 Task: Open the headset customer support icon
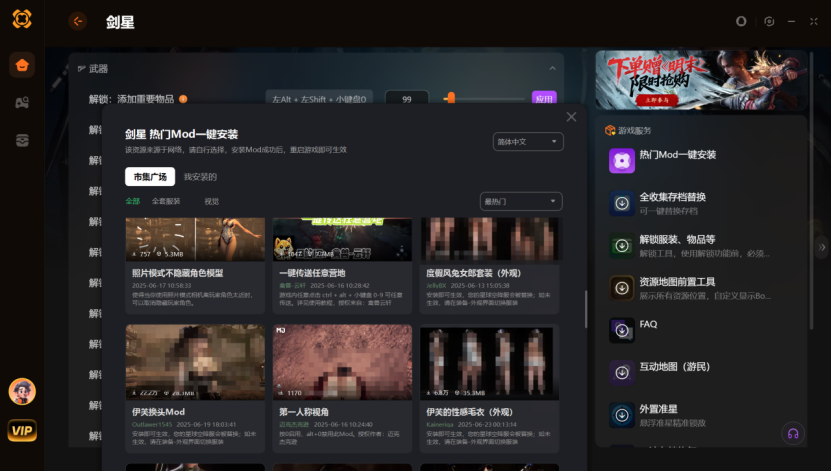coord(793,434)
